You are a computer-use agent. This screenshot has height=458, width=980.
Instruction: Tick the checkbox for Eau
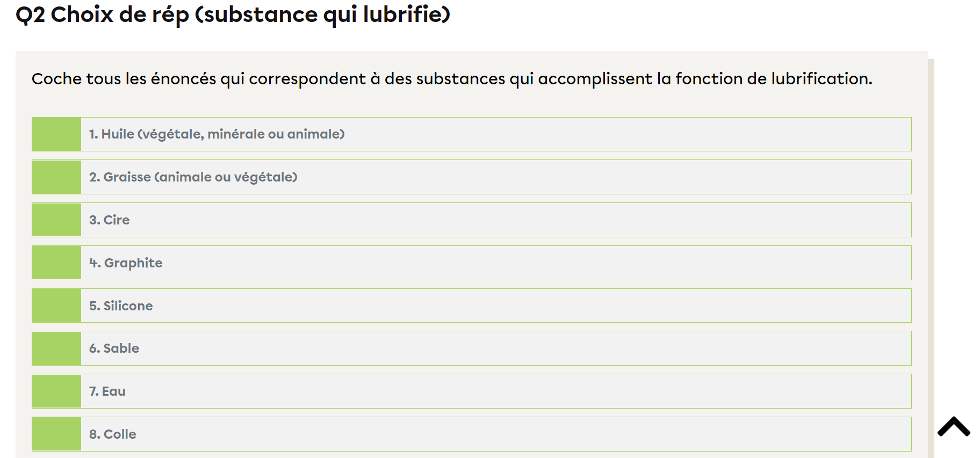56,391
